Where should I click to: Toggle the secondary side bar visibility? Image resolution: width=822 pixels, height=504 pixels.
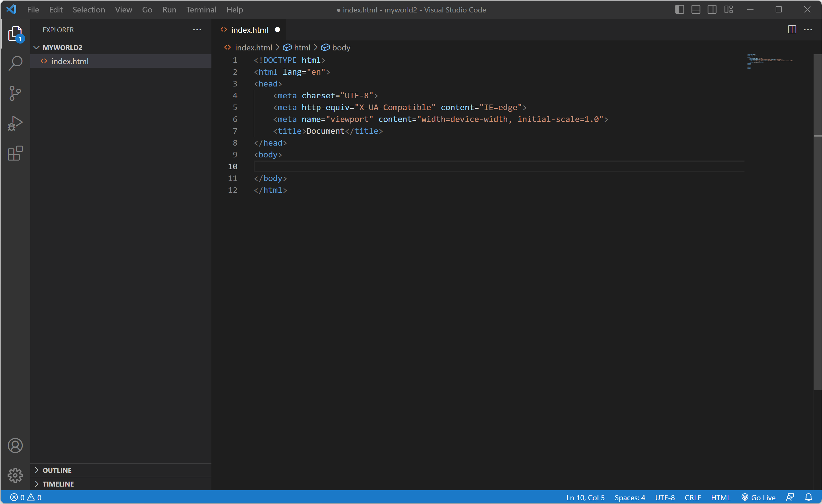point(712,10)
